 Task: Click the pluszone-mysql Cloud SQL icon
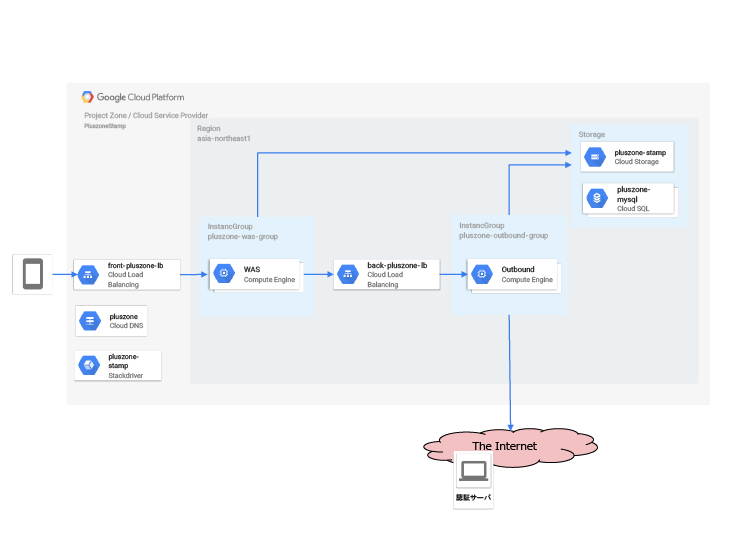pyautogui.click(x=597, y=199)
